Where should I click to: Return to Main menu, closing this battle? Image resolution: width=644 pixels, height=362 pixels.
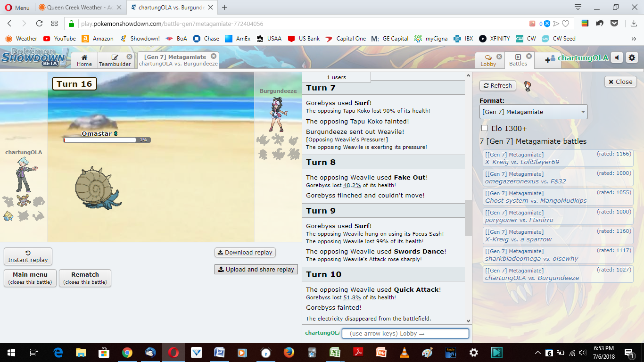(x=30, y=278)
